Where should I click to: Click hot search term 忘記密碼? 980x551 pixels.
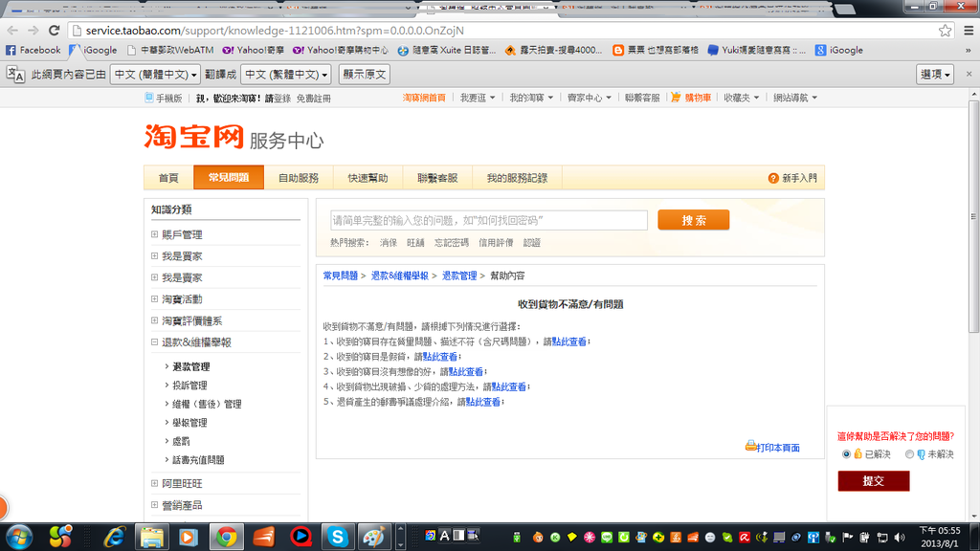click(x=452, y=242)
